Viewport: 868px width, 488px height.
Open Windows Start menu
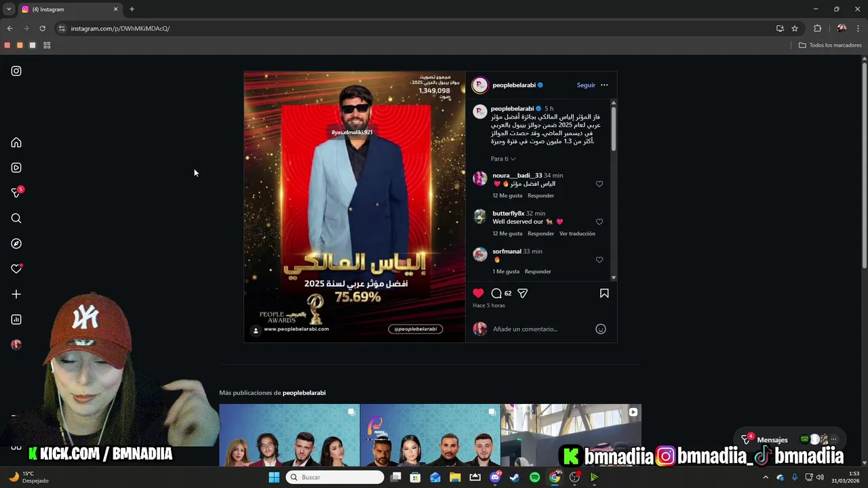click(274, 477)
